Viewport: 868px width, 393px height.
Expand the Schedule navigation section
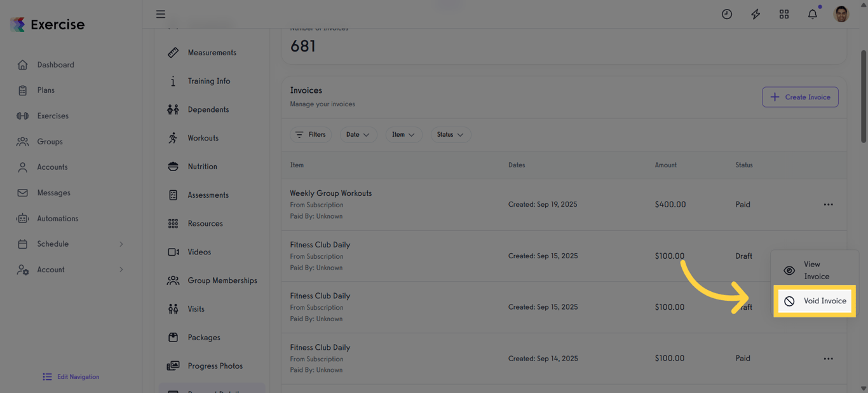tap(121, 244)
